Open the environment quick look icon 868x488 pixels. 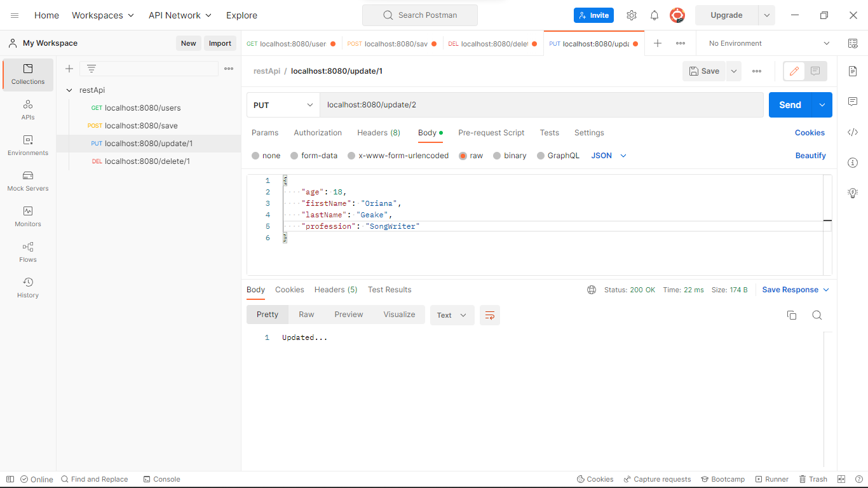click(x=853, y=43)
